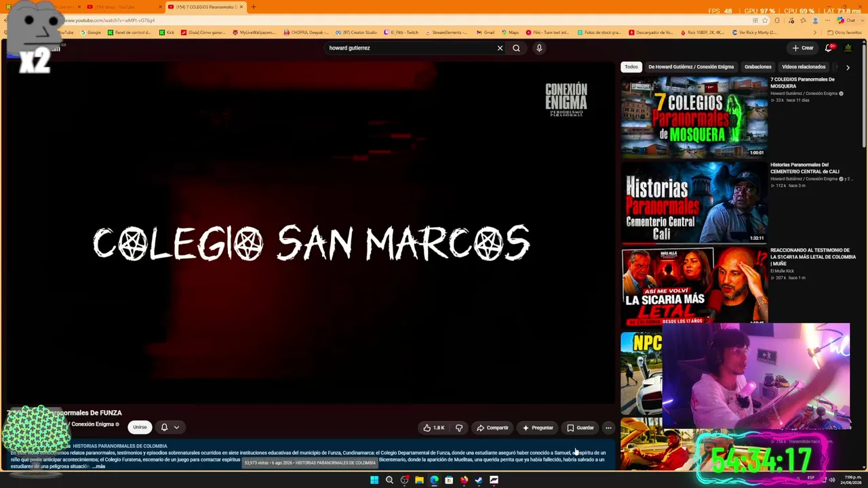Viewport: 868px width, 488px height.
Task: Click title Historias Paranormales Del CEMENTERIO CENTRAL de CALI
Action: click(804, 168)
